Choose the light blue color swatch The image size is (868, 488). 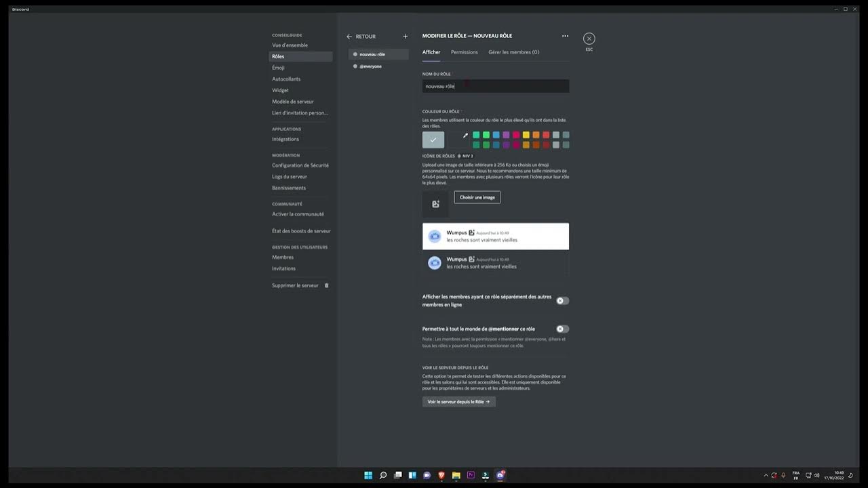[x=496, y=135]
